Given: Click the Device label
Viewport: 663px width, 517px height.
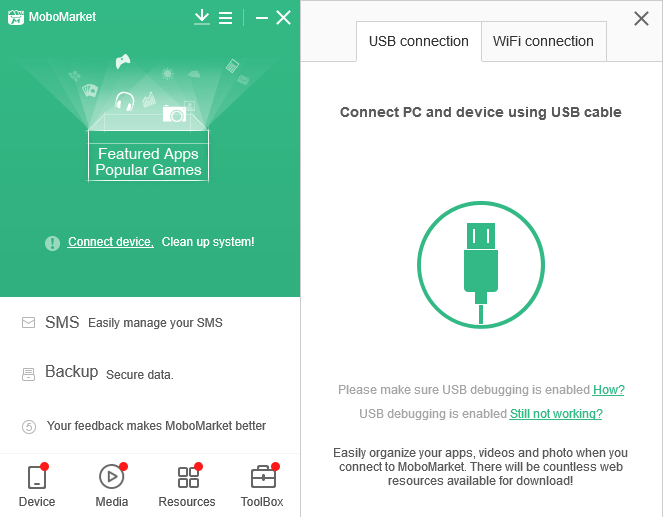Looking at the screenshot, I should point(37,502).
